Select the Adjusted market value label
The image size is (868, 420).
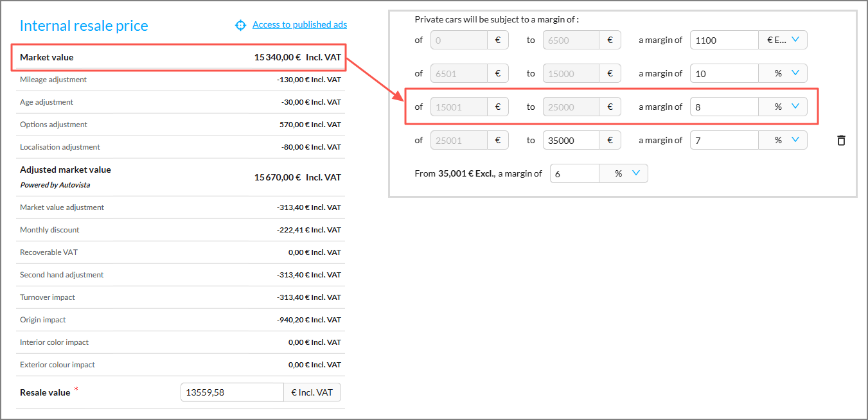pyautogui.click(x=66, y=170)
